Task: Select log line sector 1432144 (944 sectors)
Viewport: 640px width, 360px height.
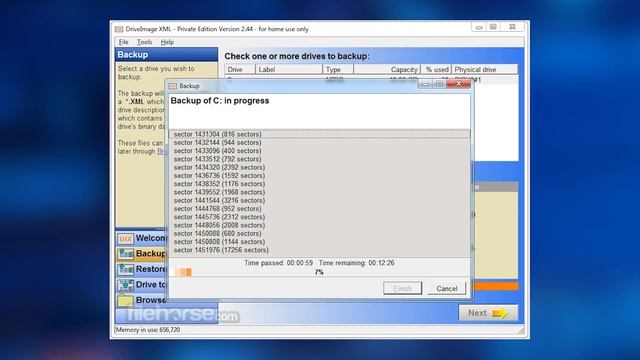Action: (320, 142)
